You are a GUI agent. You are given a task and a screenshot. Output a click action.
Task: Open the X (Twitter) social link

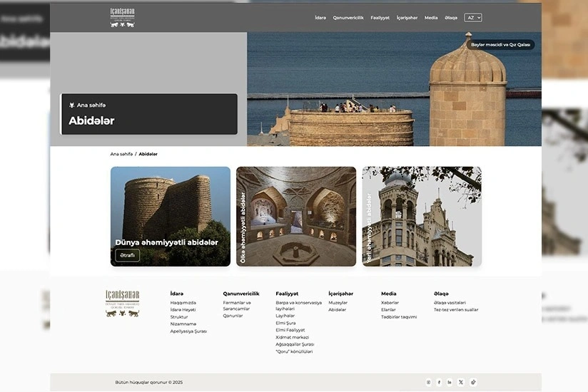461,382
